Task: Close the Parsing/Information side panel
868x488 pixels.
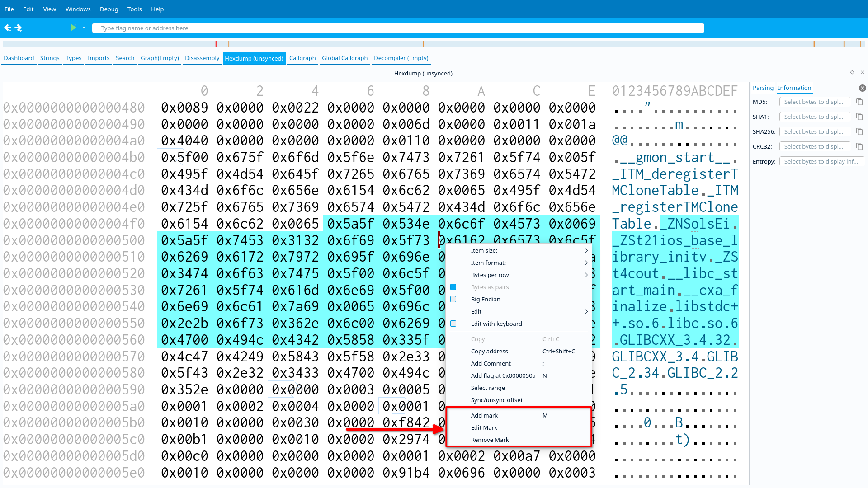Action: tap(862, 88)
